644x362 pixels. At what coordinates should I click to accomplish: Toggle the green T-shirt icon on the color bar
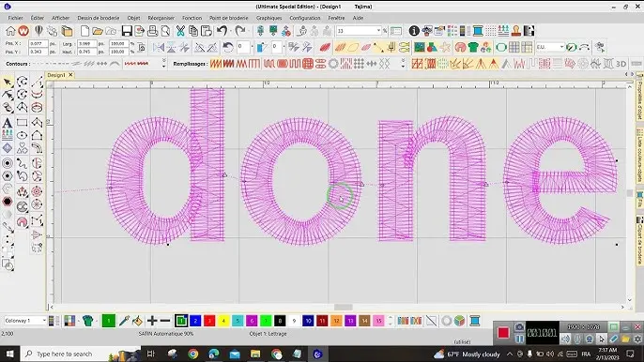(x=87, y=321)
